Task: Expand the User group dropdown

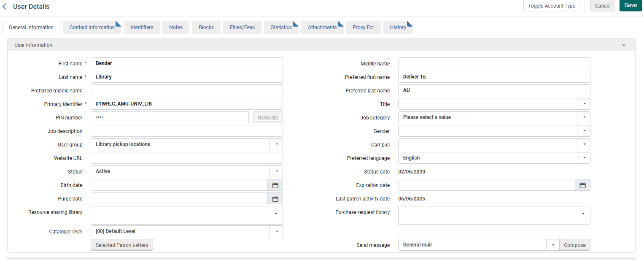Action: pos(276,144)
